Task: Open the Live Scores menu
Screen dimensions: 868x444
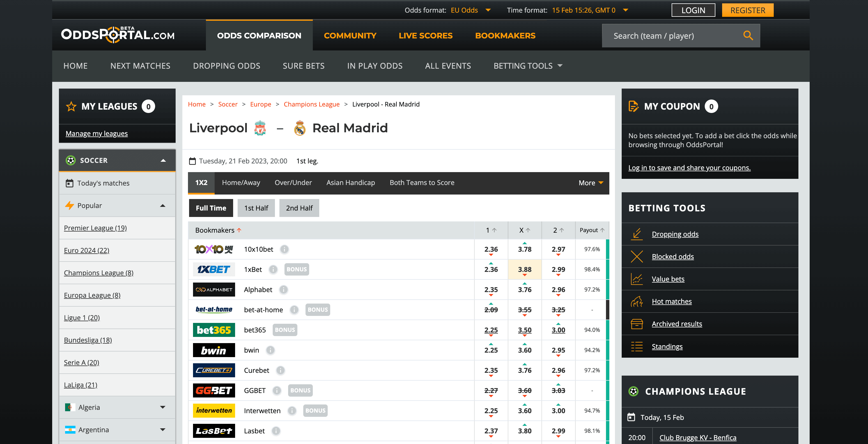Action: point(425,35)
